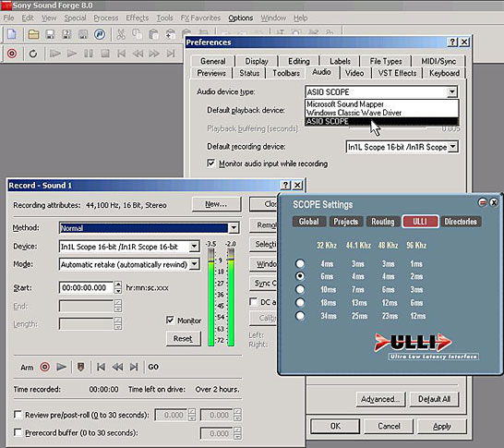Toggle the Monitor checkbox in Record dialog
Screen dimensions: 504x448
click(x=170, y=321)
